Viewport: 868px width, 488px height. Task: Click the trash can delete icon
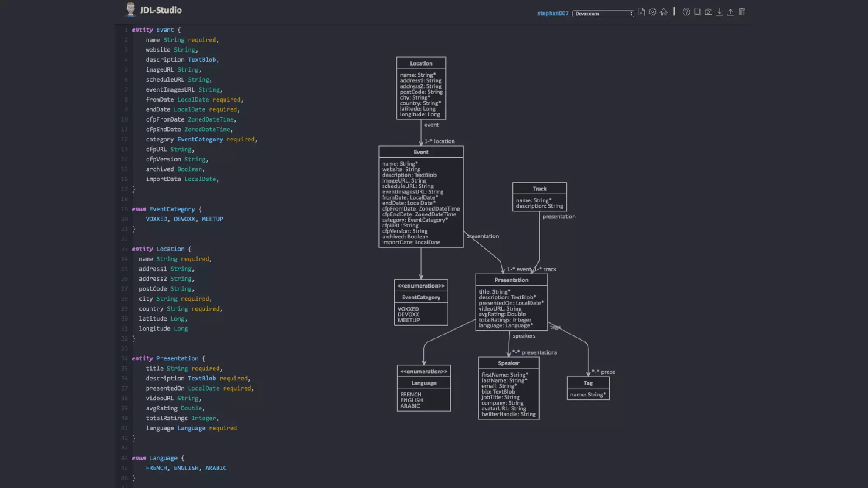pos(742,12)
